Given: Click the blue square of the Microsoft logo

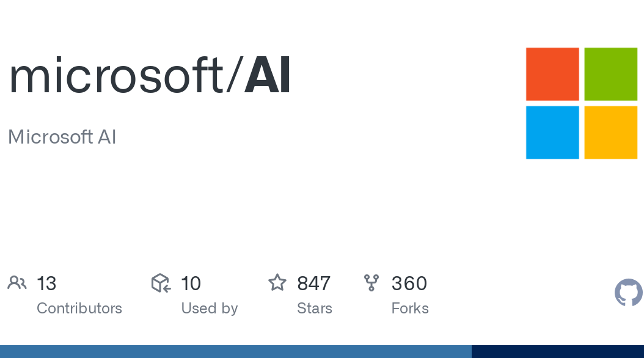Looking at the screenshot, I should (x=552, y=132).
